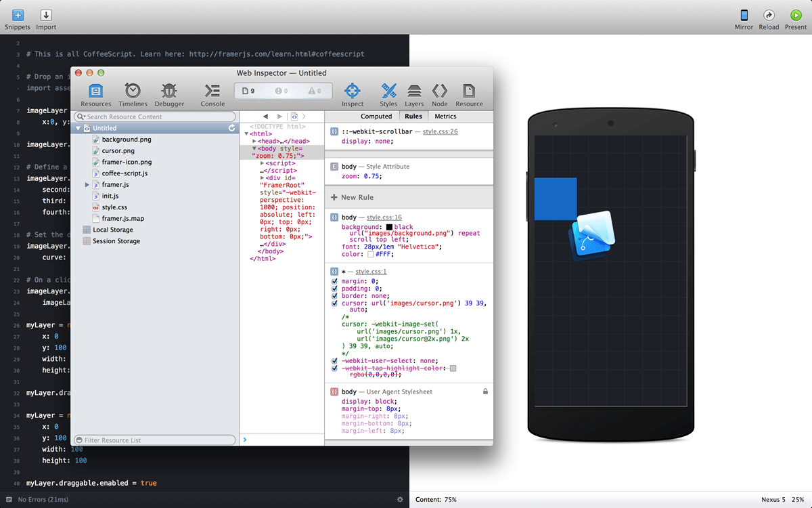Switch to the Computed styles tab
The height and width of the screenshot is (508, 812).
pos(376,117)
